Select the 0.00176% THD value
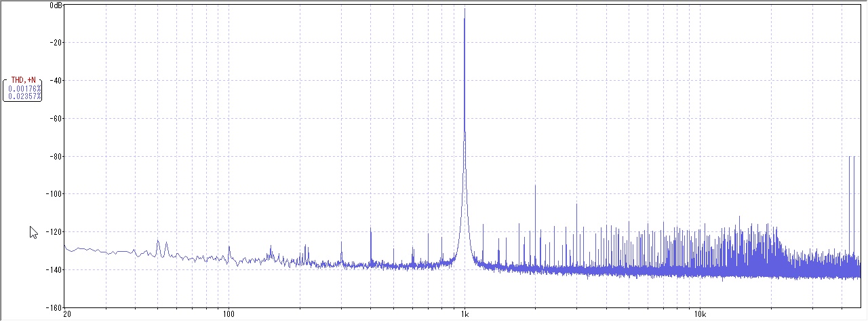868x321 pixels. coord(25,88)
